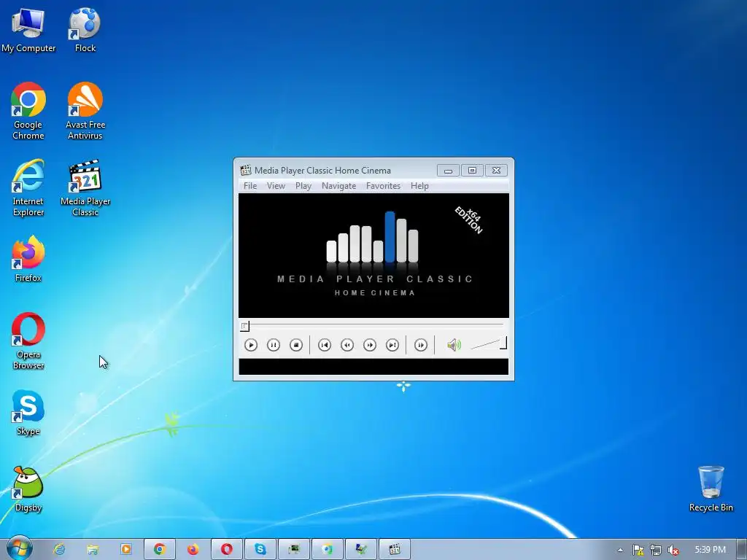Screen dimensions: 747x560
Task: Click the Windows Media Player taskbar icon
Action: (x=126, y=550)
